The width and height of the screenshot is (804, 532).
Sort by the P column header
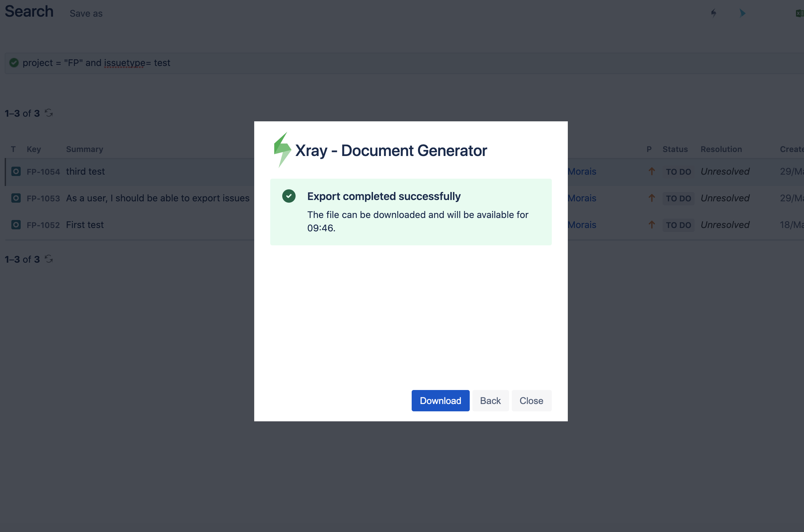coord(649,149)
